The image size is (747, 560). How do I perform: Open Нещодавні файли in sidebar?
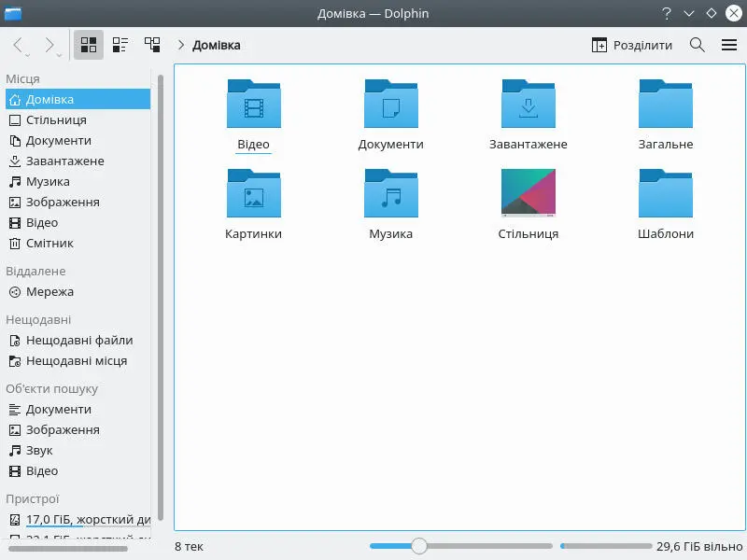click(78, 340)
